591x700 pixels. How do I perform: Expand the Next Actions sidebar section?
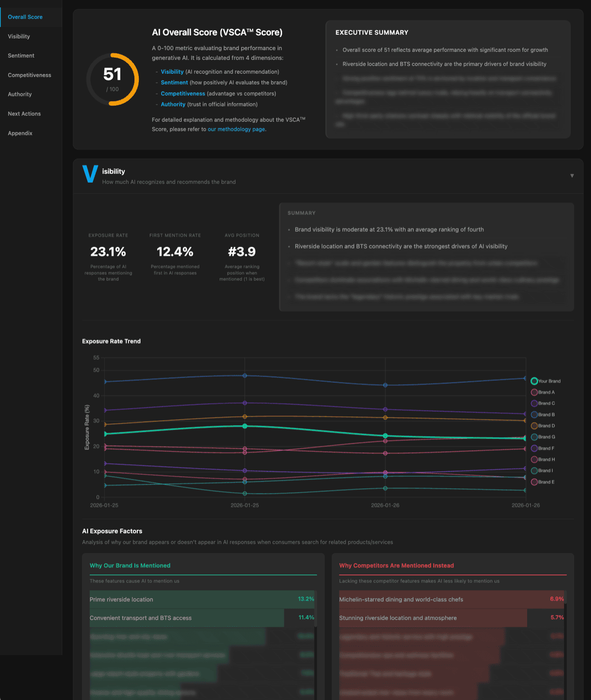pyautogui.click(x=24, y=113)
